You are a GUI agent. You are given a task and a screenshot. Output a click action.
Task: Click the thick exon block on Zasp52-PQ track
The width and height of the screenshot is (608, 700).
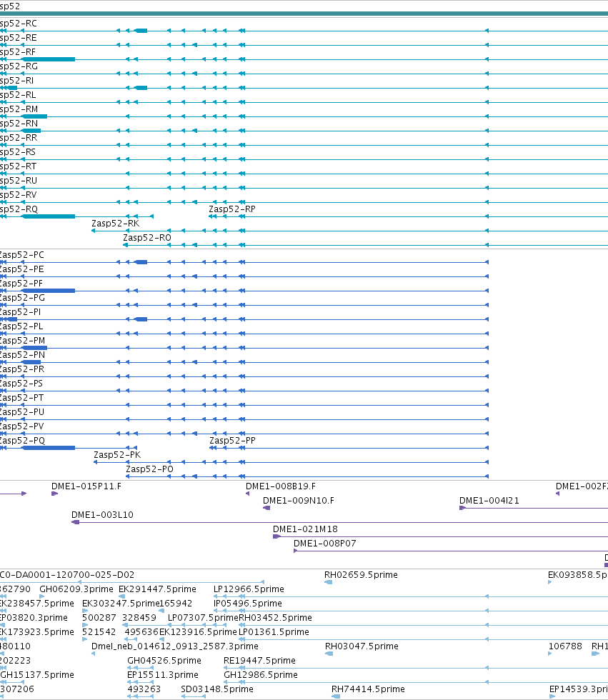click(49, 448)
